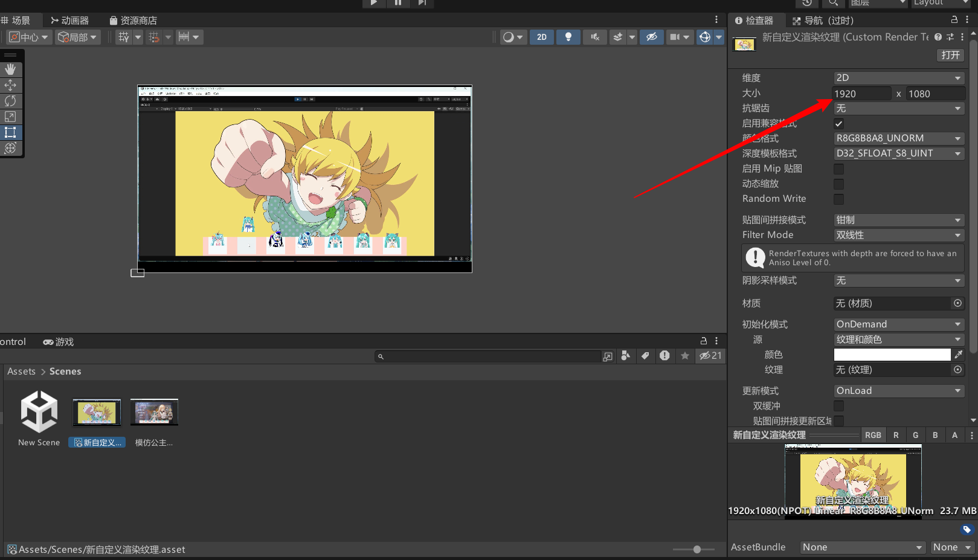Screen dimensions: 978x560
Task: Switch to 游戏 tab
Action: click(x=58, y=342)
